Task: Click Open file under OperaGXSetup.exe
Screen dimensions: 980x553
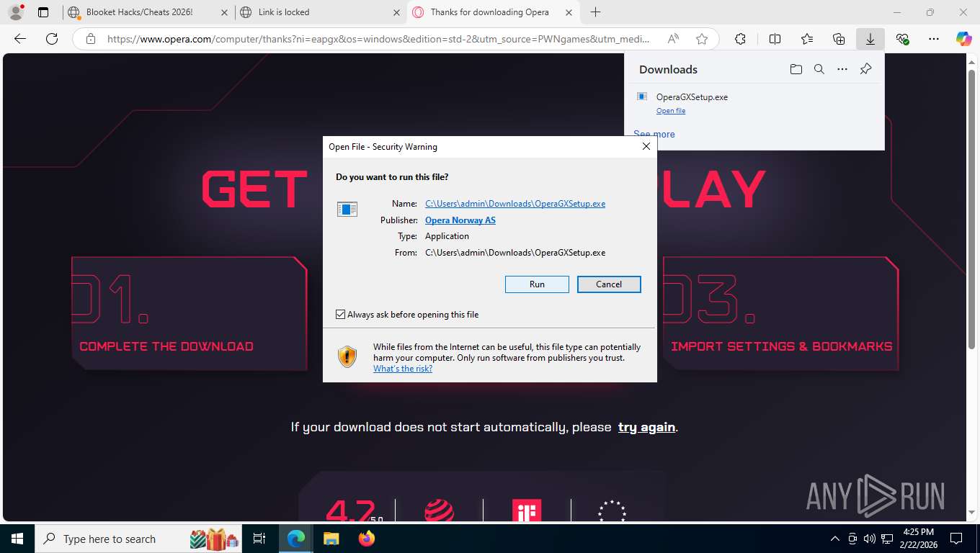Action: coord(671,111)
